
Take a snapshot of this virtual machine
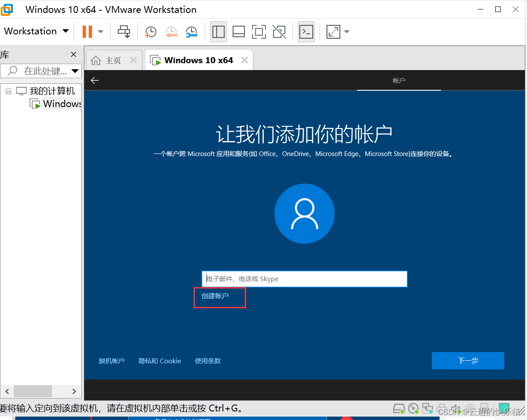pos(151,32)
